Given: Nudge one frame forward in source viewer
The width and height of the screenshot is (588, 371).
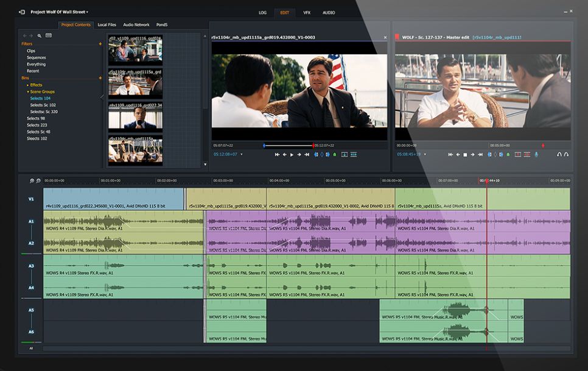Looking at the screenshot, I should coord(299,155).
